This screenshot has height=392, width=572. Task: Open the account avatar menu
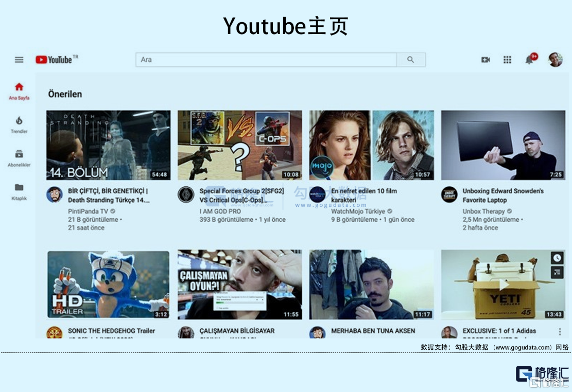point(555,60)
